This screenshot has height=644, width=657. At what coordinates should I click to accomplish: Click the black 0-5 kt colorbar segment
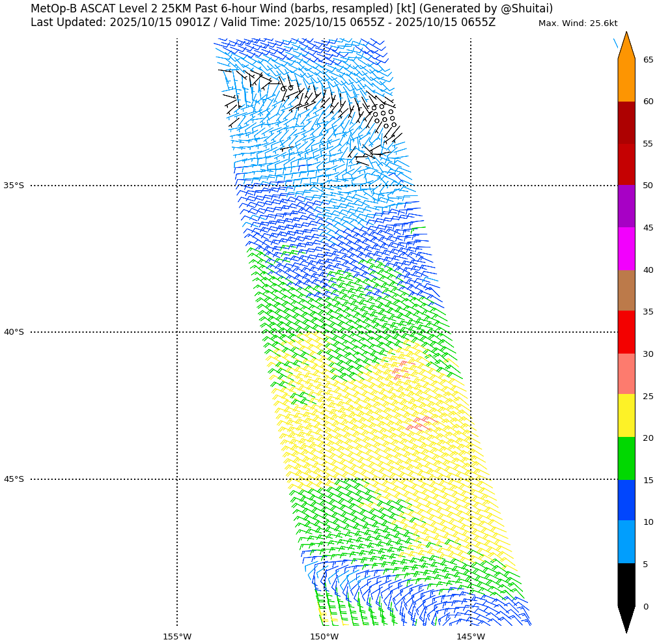click(x=626, y=585)
